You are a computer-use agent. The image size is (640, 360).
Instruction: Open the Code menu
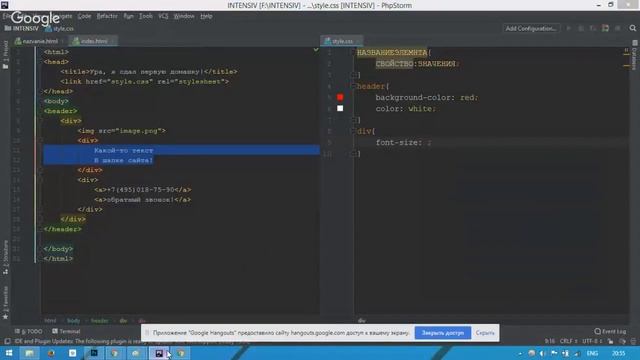(84, 16)
